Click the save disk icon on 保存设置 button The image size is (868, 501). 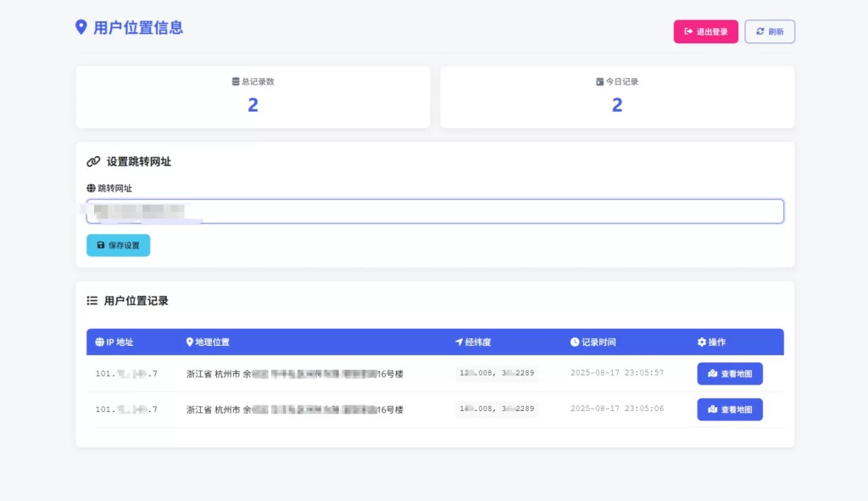101,244
